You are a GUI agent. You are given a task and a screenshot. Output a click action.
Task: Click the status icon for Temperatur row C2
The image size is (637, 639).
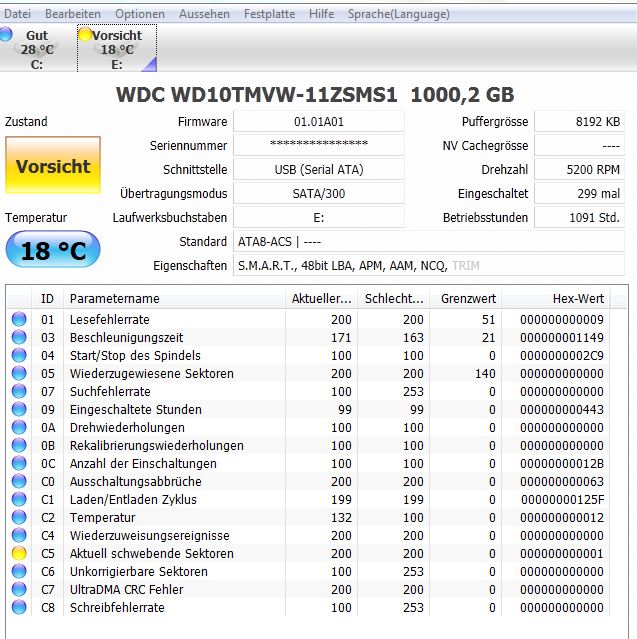pos(19,517)
